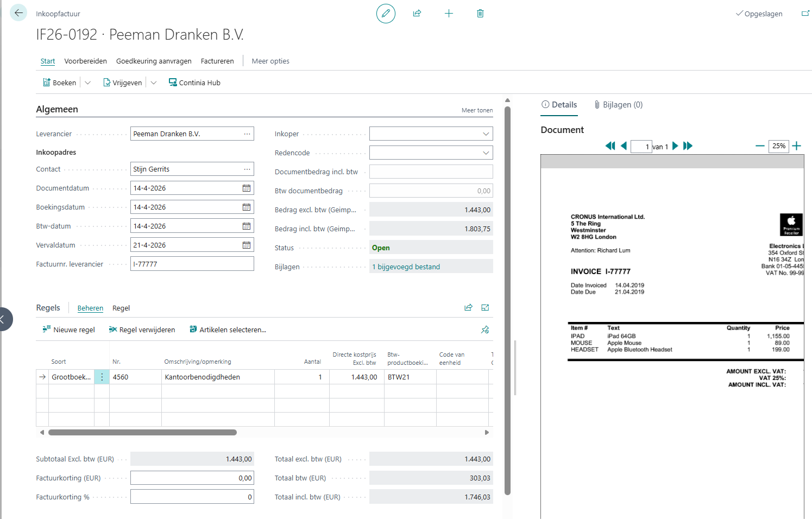The height and width of the screenshot is (519, 812).
Task: Zoom in on the document preview
Action: click(796, 146)
